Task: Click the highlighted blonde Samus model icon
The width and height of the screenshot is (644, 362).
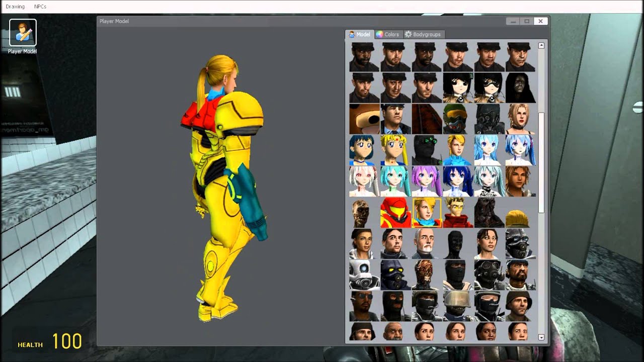Action: point(427,213)
